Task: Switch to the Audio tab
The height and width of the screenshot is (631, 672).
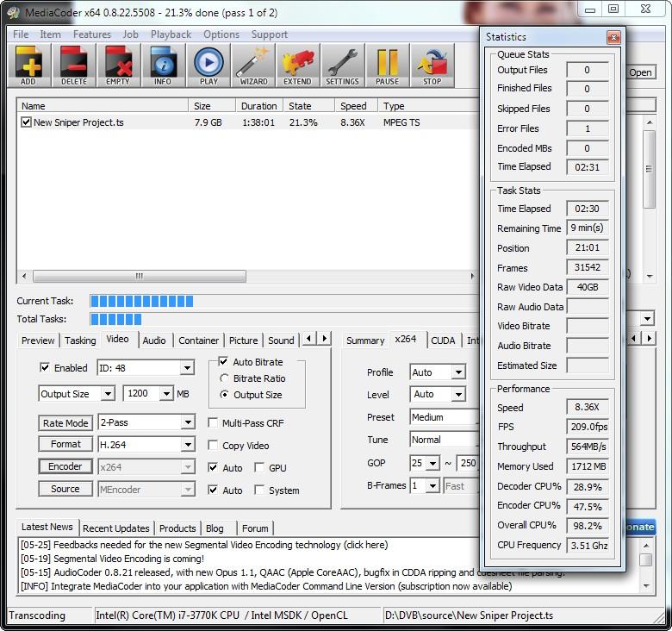Action: click(x=154, y=340)
